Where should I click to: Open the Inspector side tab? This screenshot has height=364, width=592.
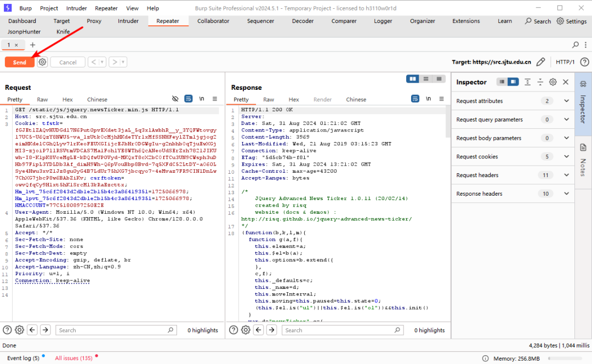[583, 104]
